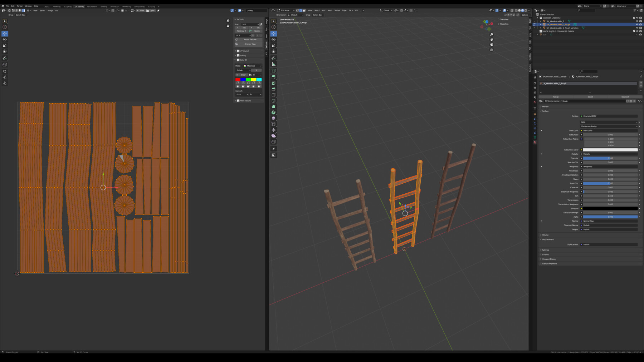Image resolution: width=644 pixels, height=362 pixels.
Task: Click the Alpha value field in Principled BSDF
Action: pyautogui.click(x=610, y=217)
